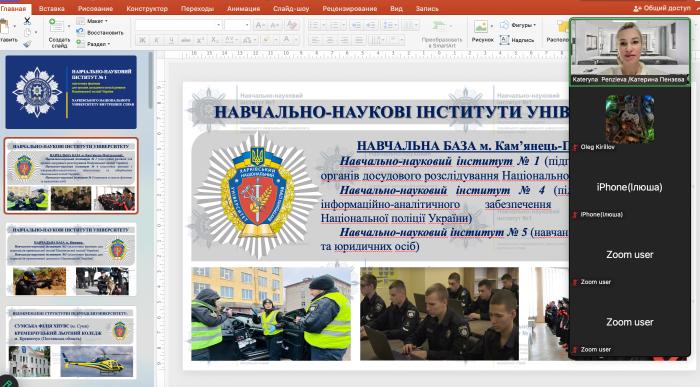The height and width of the screenshot is (387, 700).
Task: Open the Слайд-шоу tab
Action: (x=291, y=8)
